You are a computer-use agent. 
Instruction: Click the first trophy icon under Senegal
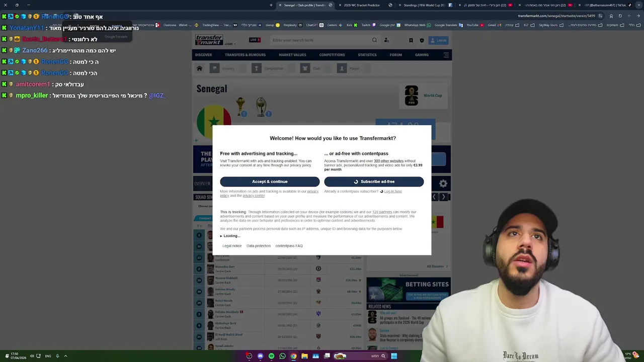point(240,107)
